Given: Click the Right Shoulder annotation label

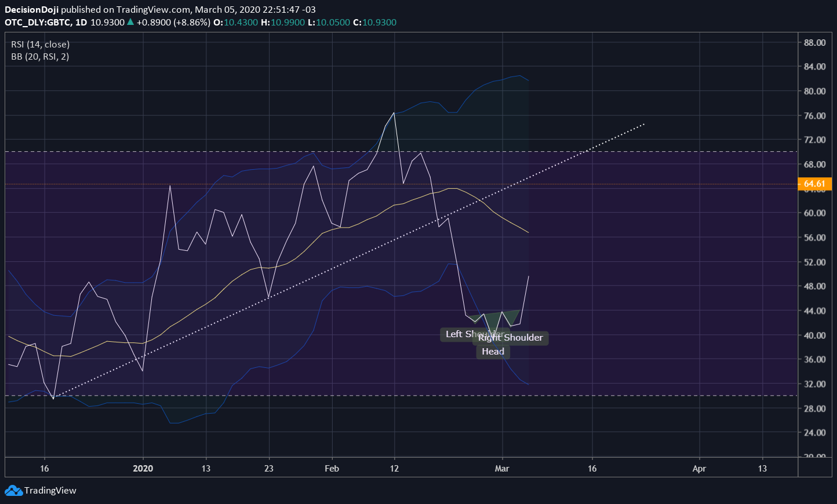Looking at the screenshot, I should (511, 338).
